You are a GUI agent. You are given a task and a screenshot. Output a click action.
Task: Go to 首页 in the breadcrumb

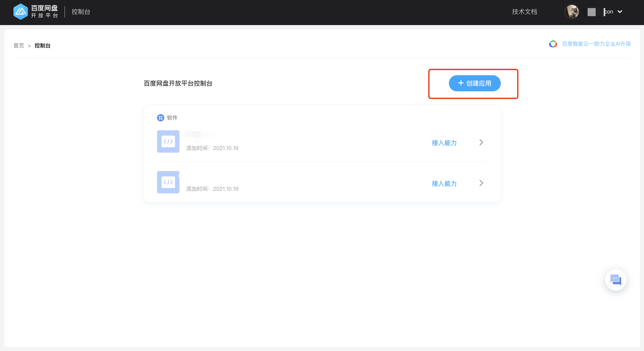tap(19, 45)
